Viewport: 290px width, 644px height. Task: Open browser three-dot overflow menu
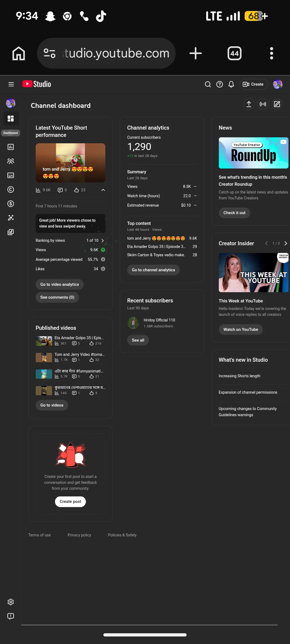click(271, 53)
